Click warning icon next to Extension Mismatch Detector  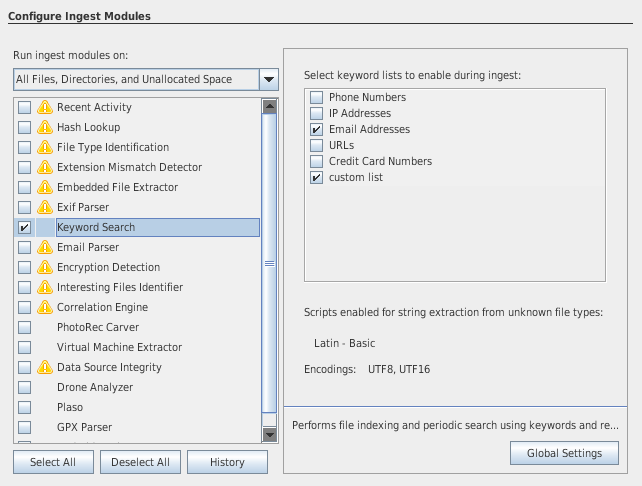44,167
